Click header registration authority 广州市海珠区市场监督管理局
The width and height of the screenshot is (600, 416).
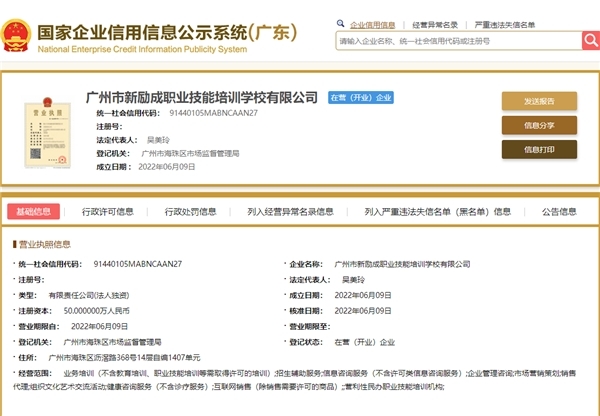click(190, 153)
